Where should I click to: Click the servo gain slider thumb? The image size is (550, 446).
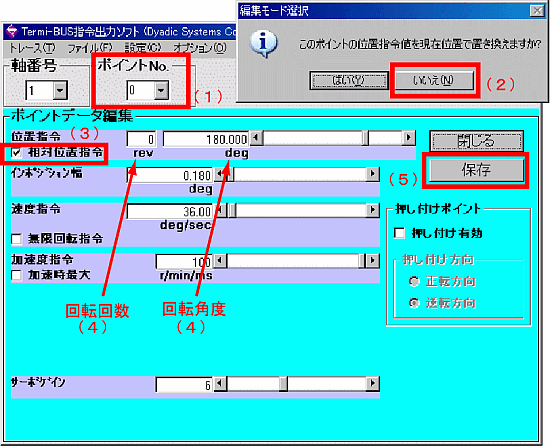point(283,384)
